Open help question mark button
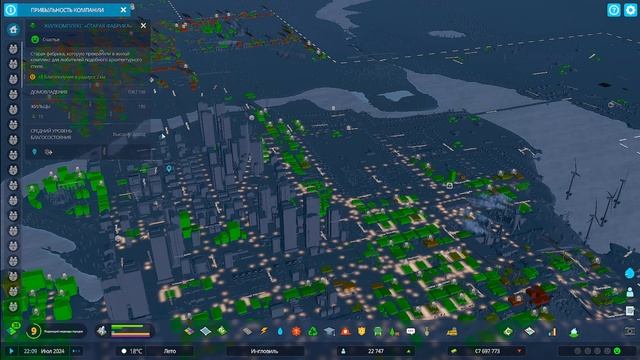Viewport: 640px width, 360px height. pos(614,10)
